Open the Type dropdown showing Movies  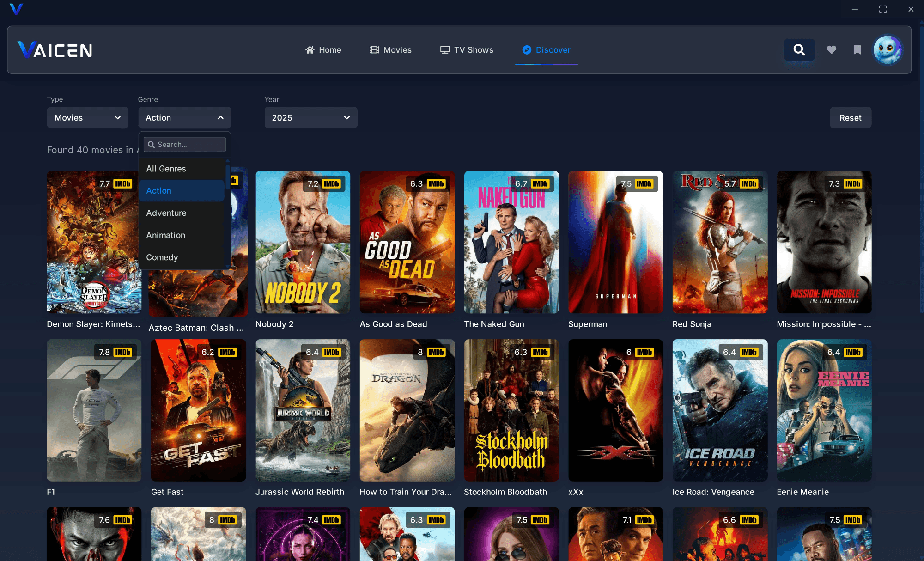tap(87, 117)
